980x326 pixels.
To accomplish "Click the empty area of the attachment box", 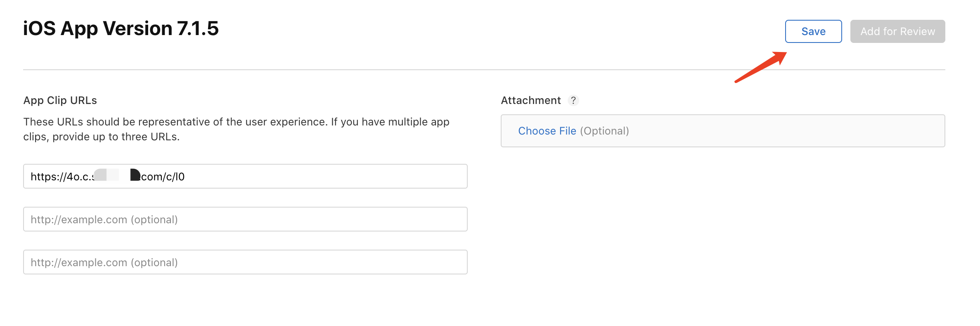I will (784, 131).
